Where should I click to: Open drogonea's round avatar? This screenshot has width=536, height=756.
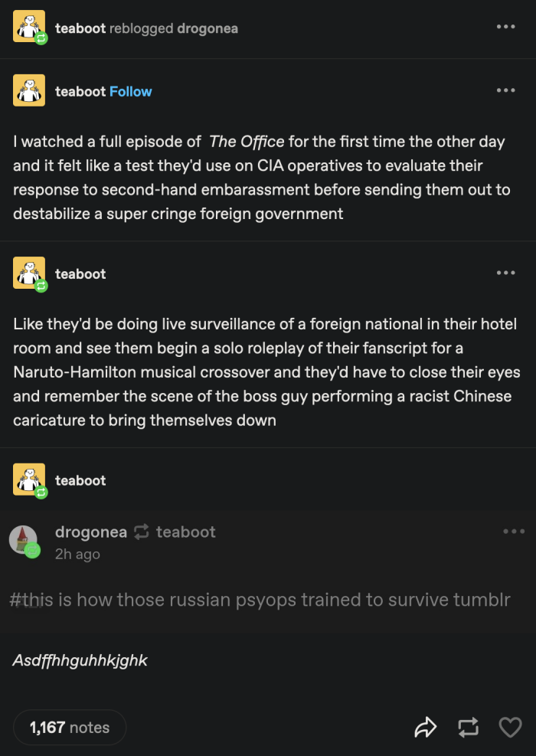(x=23, y=541)
